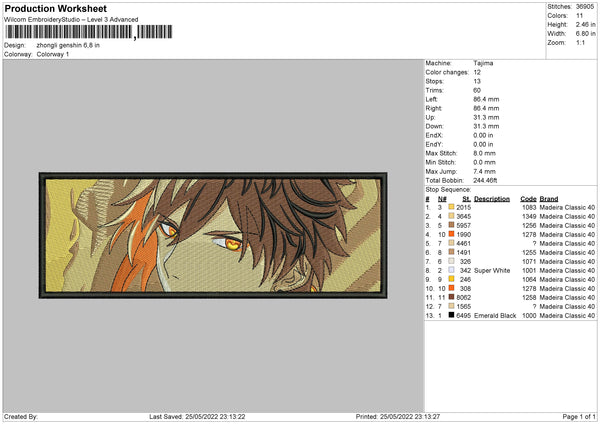
Task: Select the Total Bobbin value 244.46ft
Action: (485, 180)
